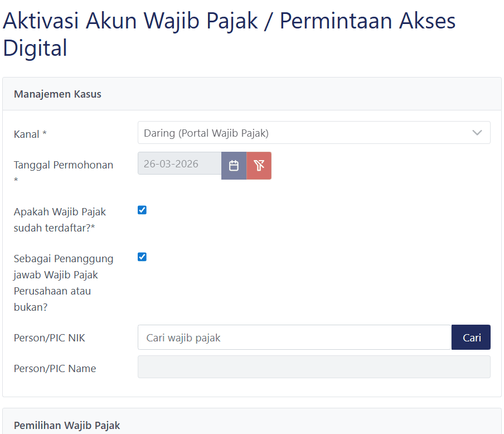Expand the Kanal dropdown chevron arrow

[x=477, y=133]
